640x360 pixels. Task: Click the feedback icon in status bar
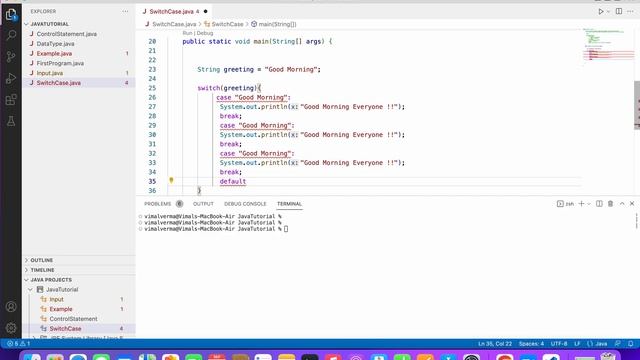[x=618, y=344]
